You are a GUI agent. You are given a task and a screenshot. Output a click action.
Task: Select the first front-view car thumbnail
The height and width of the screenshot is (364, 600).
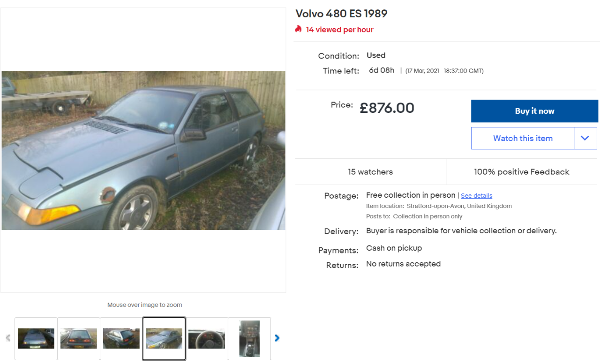pyautogui.click(x=36, y=339)
